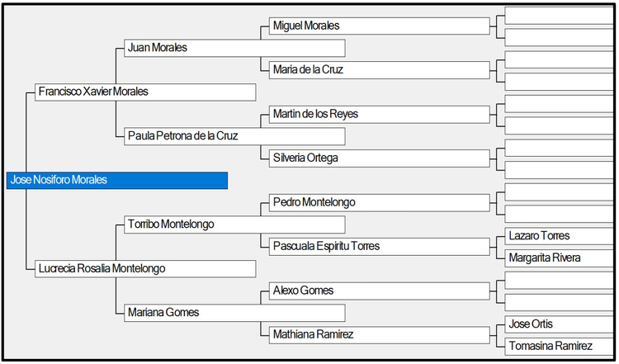Screen dimensions: 619x364
Task: Click Martin de los Reyes
Action: [380, 114]
